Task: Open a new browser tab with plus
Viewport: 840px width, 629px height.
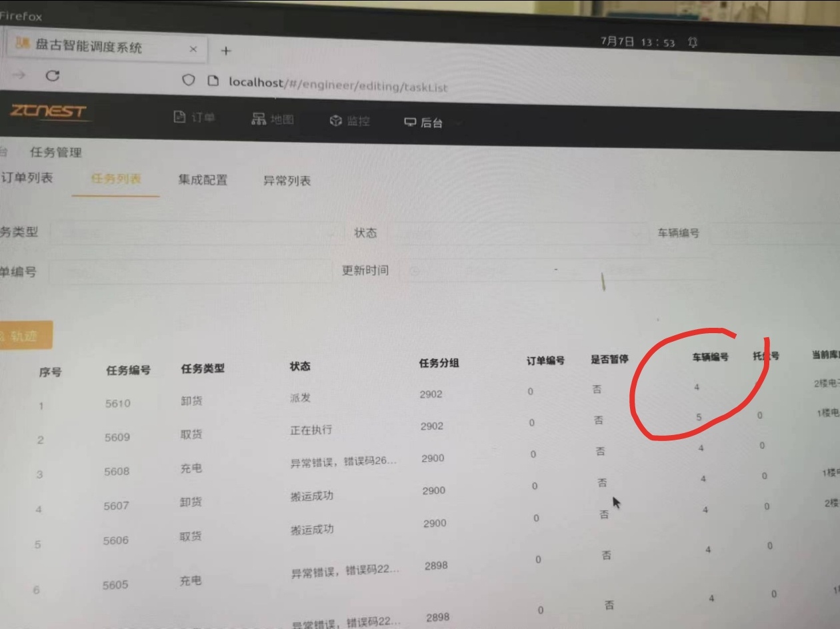Action: (x=226, y=51)
